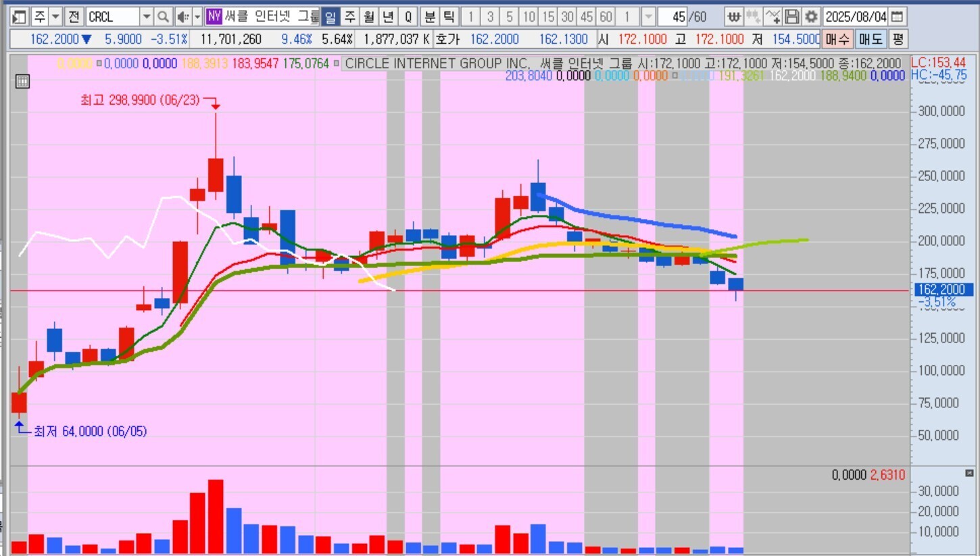The width and height of the screenshot is (980, 556).
Task: Click the 매수 buy button
Action: (x=837, y=39)
